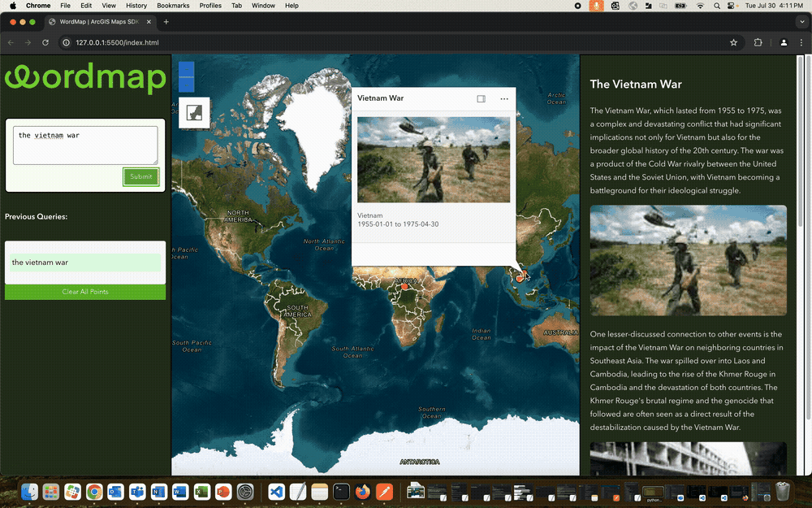812x508 pixels.
Task: Open the Profiles menu
Action: [210, 6]
